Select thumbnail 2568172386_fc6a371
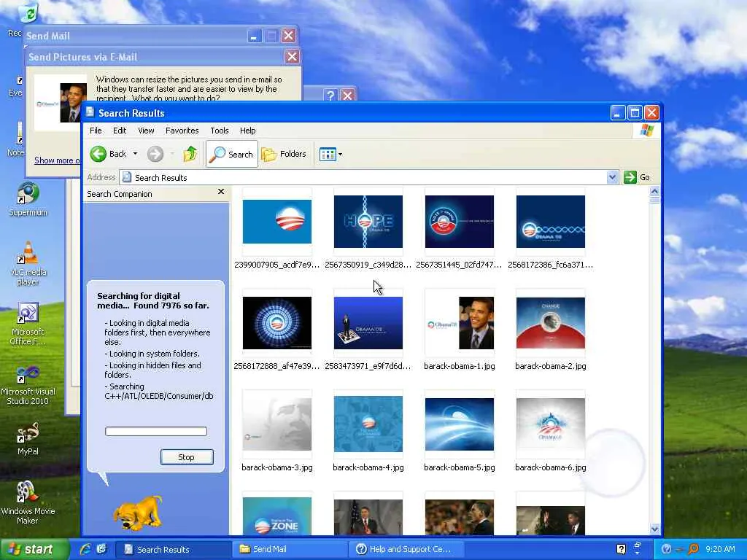 coord(550,222)
